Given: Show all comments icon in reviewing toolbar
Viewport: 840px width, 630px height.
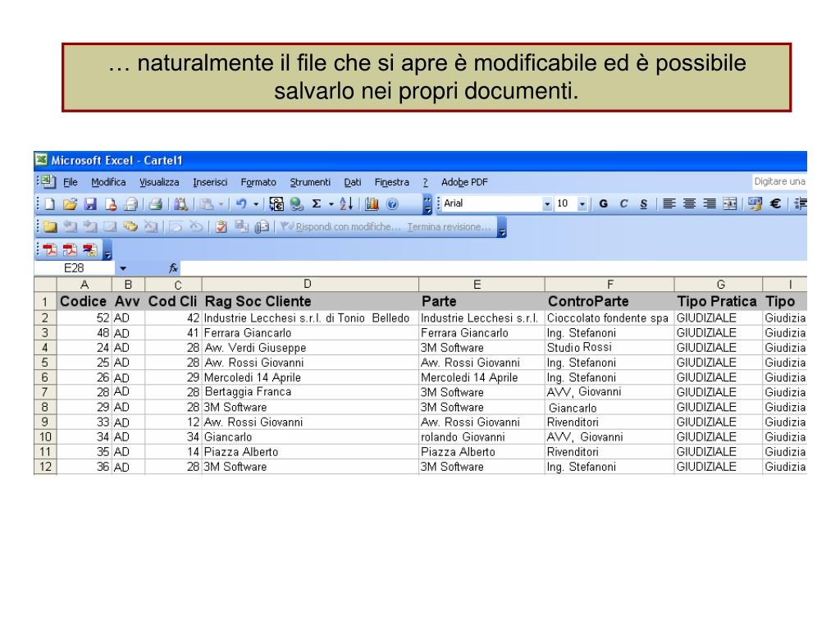Looking at the screenshot, I should 130,227.
